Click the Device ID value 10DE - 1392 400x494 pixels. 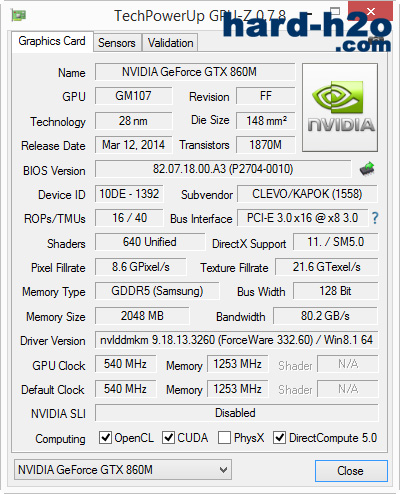129,194
